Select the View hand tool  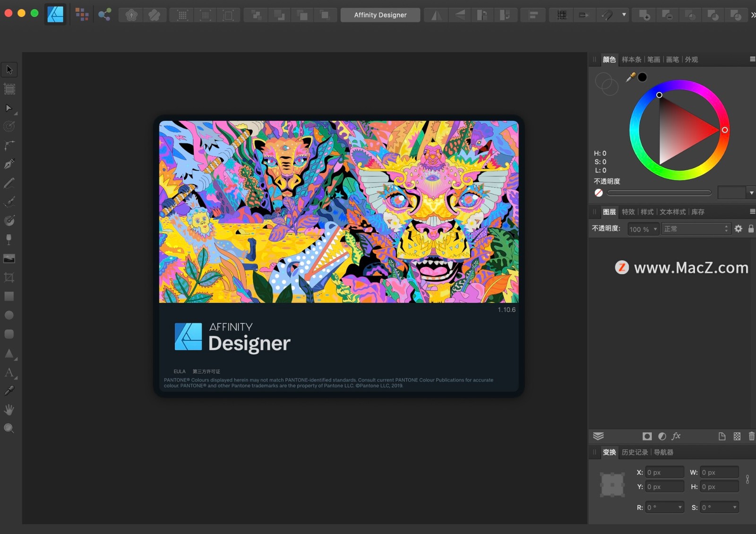pos(9,410)
